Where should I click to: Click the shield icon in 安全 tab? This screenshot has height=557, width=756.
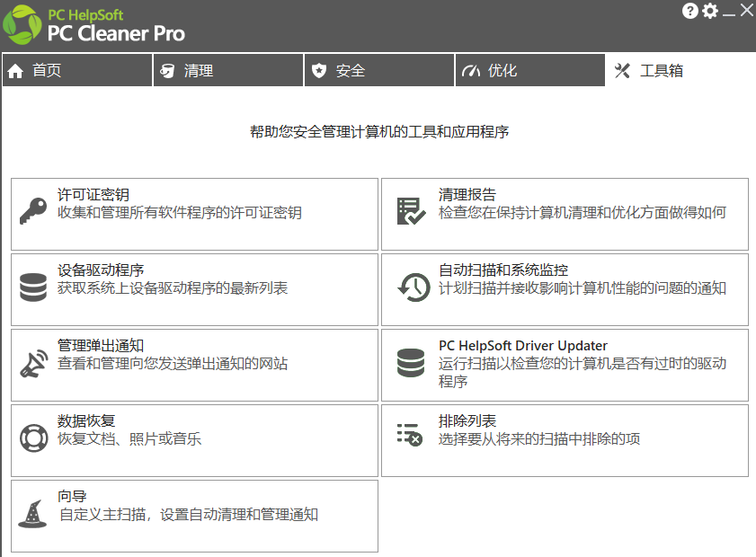319,71
